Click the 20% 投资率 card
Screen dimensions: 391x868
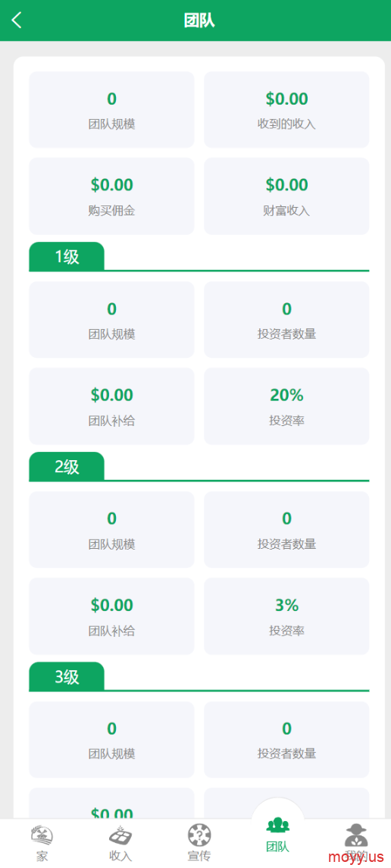click(x=286, y=406)
